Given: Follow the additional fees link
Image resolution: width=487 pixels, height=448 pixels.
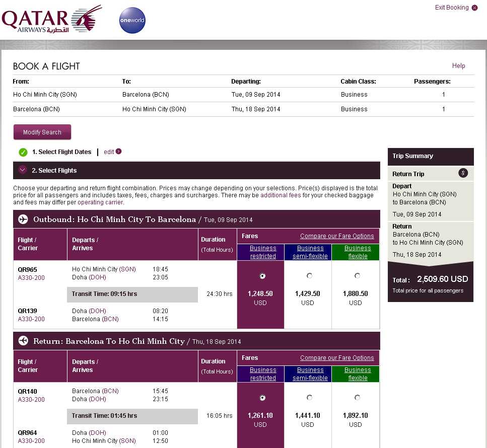Looking at the screenshot, I should click(281, 195).
